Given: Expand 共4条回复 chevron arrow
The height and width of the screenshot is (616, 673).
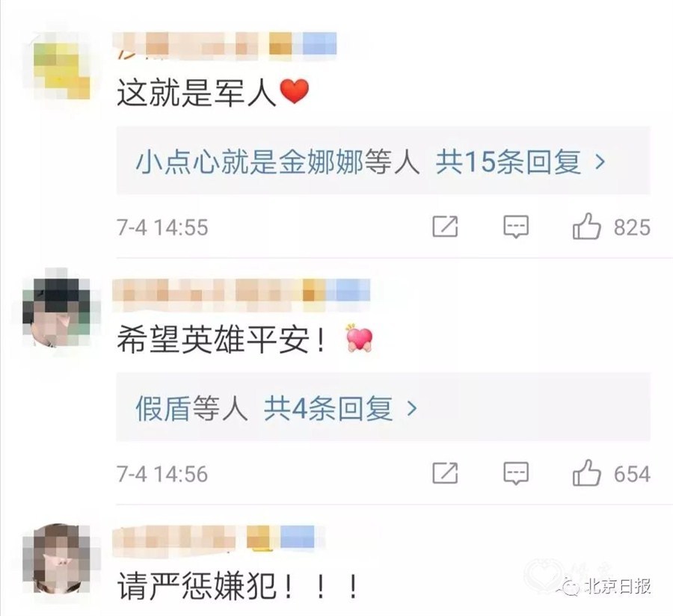Looking at the screenshot, I should (x=411, y=408).
